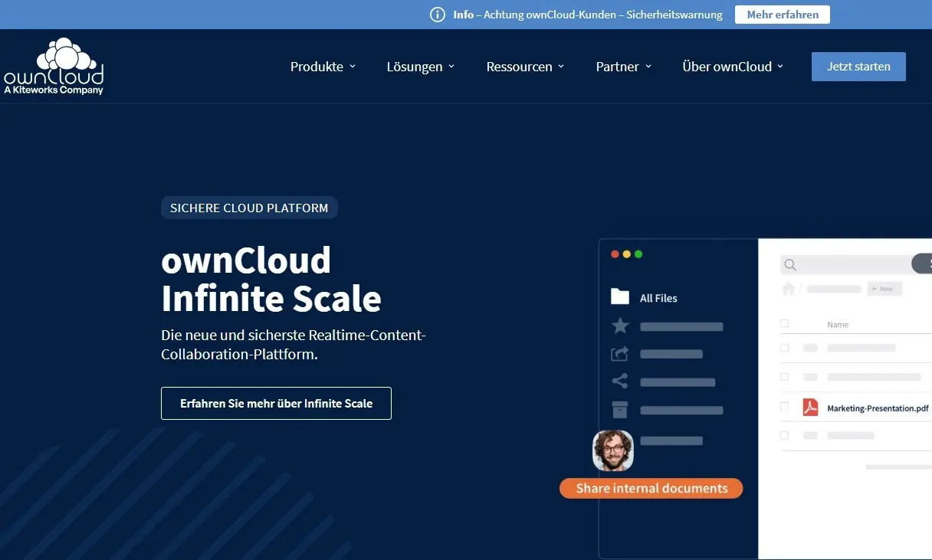This screenshot has height=560, width=932.
Task: Expand the Lösungen menu
Action: click(x=415, y=67)
